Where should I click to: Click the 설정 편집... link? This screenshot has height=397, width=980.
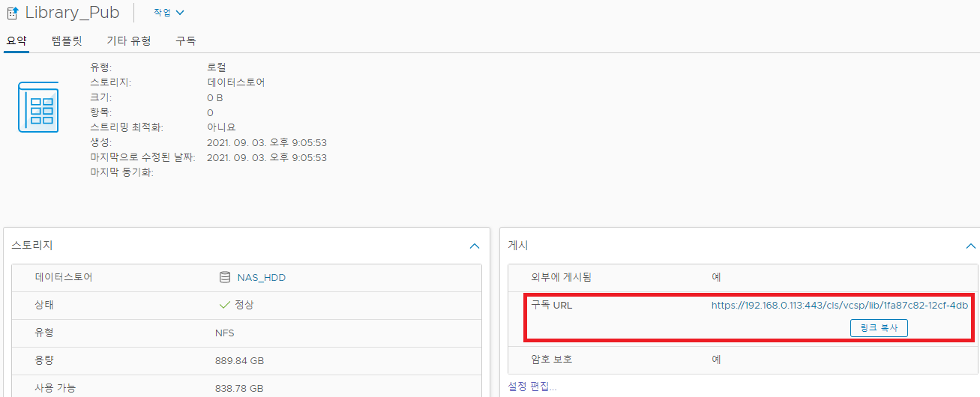pos(532,387)
